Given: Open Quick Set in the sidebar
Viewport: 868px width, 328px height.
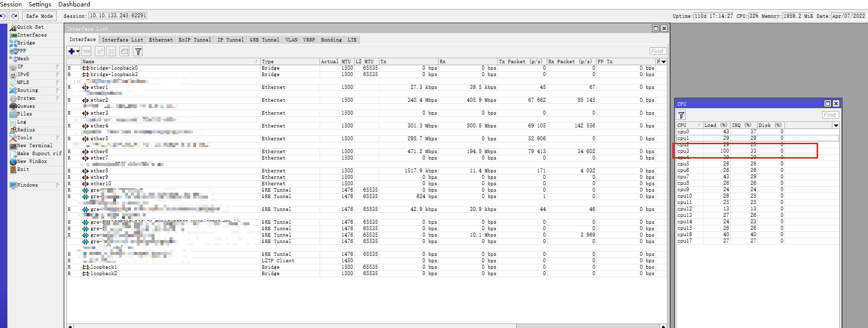Looking at the screenshot, I should [x=31, y=27].
